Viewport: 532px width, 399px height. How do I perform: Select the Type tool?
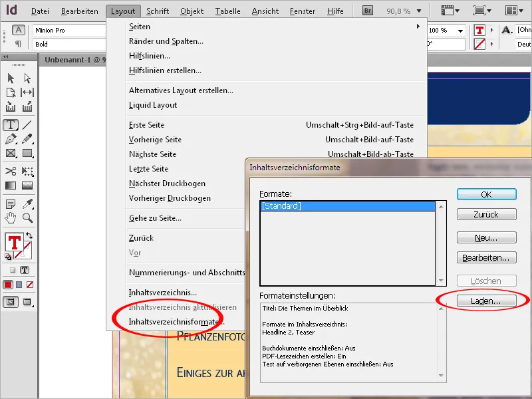tap(11, 125)
